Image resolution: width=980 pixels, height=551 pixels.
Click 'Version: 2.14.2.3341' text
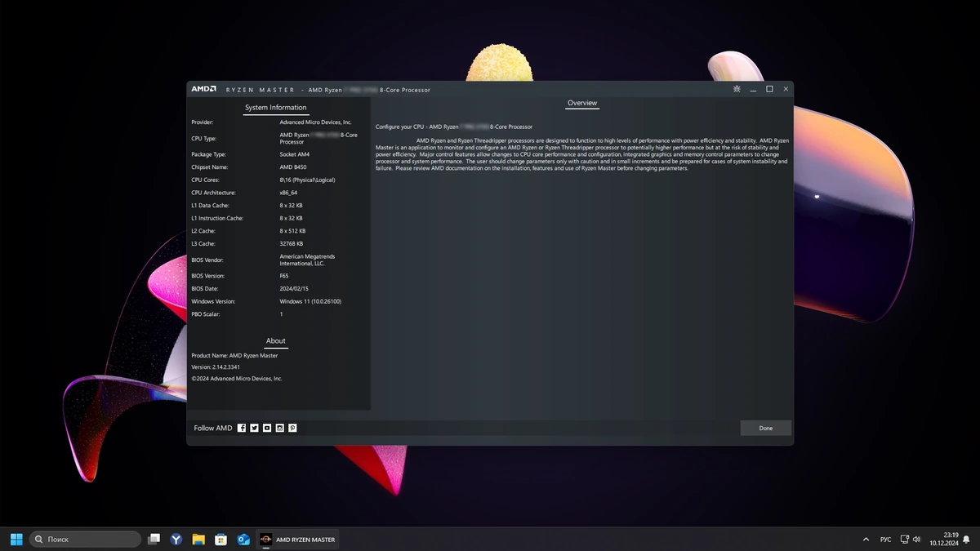coord(216,367)
